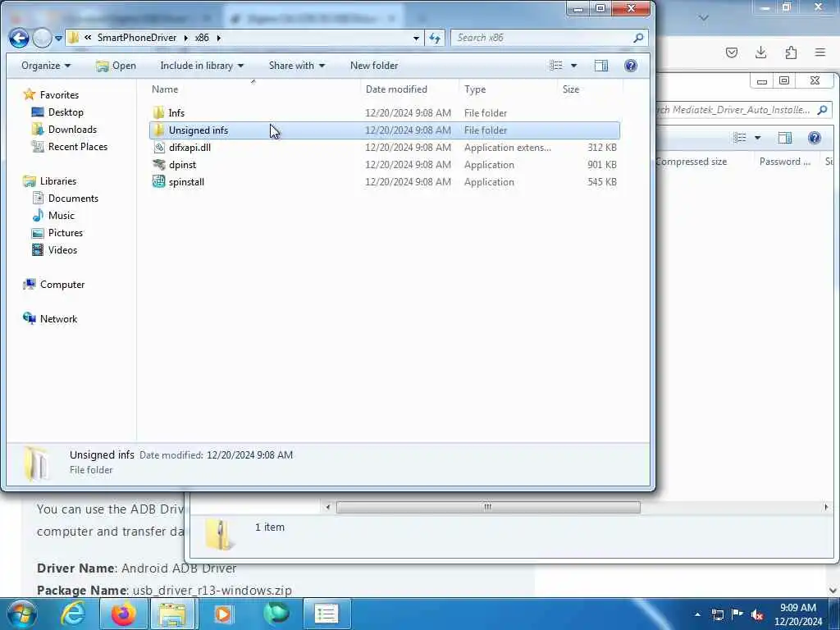
Task: Select Network in the navigation pane
Action: [58, 319]
